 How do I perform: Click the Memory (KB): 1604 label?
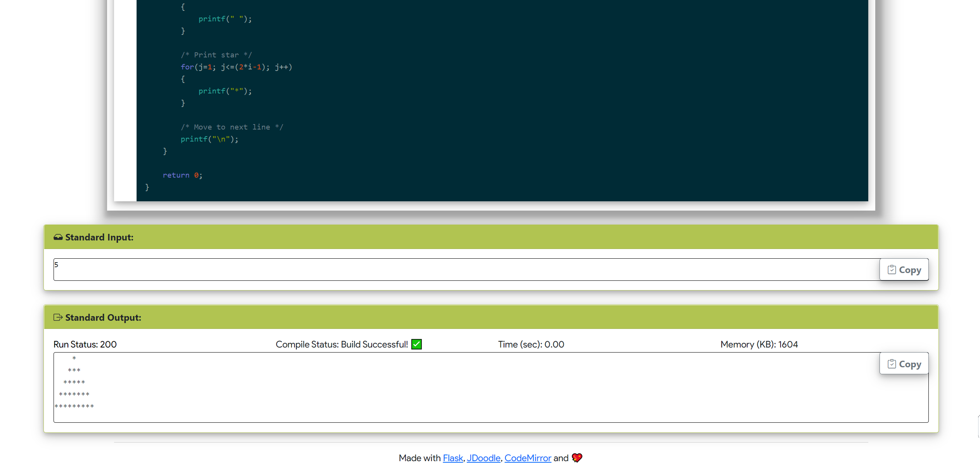[759, 344]
